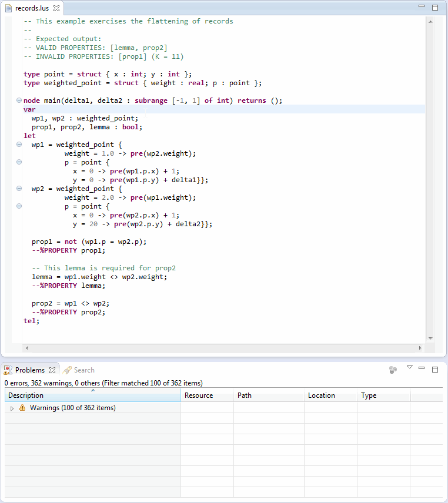The image size is (448, 503).
Task: Open the Search tab
Action: [x=79, y=370]
